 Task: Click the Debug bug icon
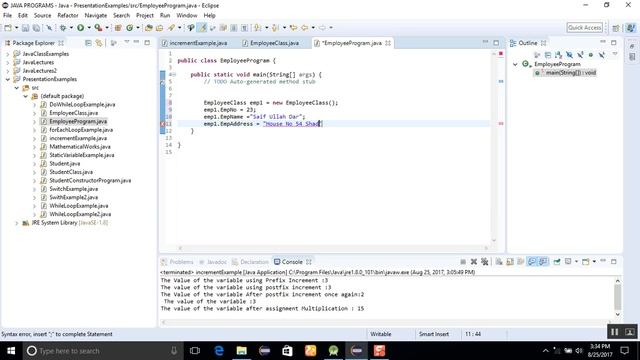pos(63,28)
